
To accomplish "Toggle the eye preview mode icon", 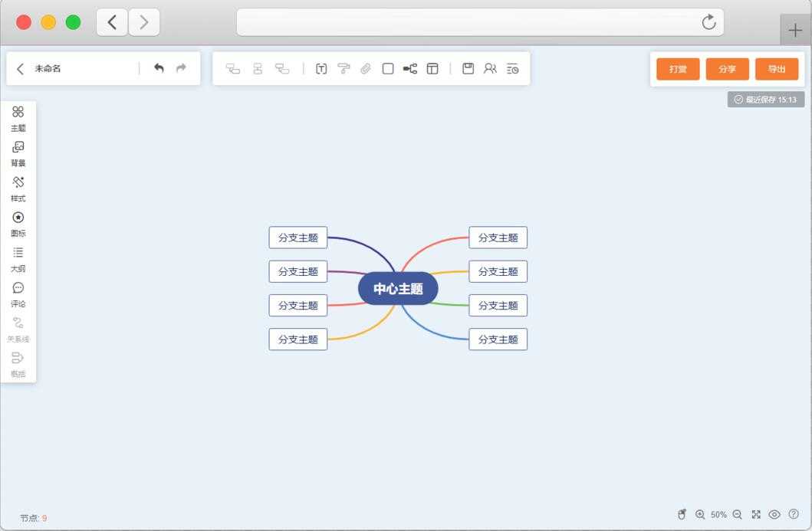I will [x=774, y=515].
